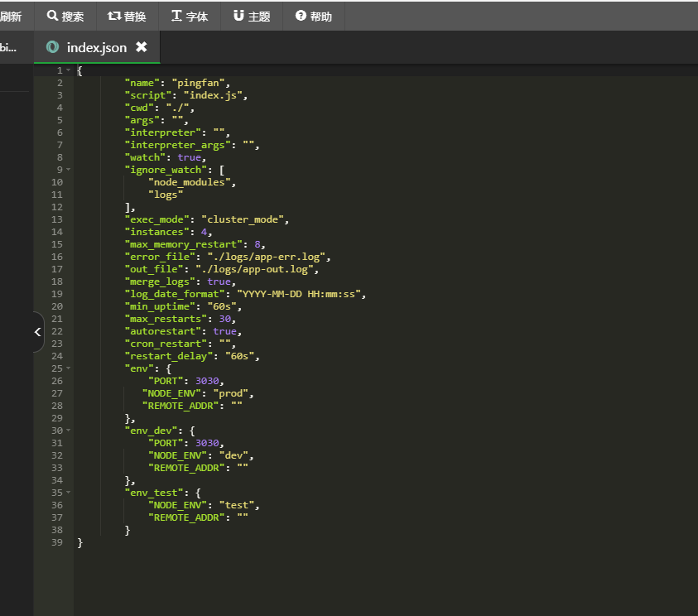Click the "env_test" key

pyautogui.click(x=154, y=493)
